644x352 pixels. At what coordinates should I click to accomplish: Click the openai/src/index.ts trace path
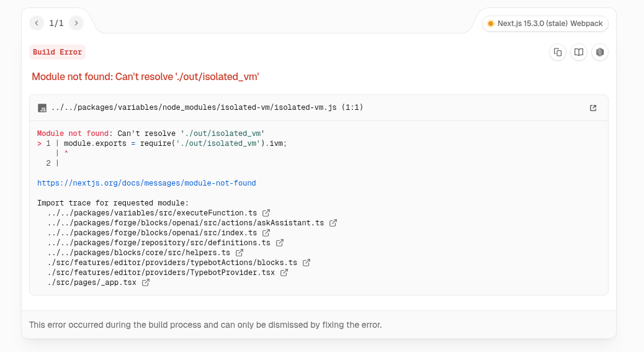(152, 232)
